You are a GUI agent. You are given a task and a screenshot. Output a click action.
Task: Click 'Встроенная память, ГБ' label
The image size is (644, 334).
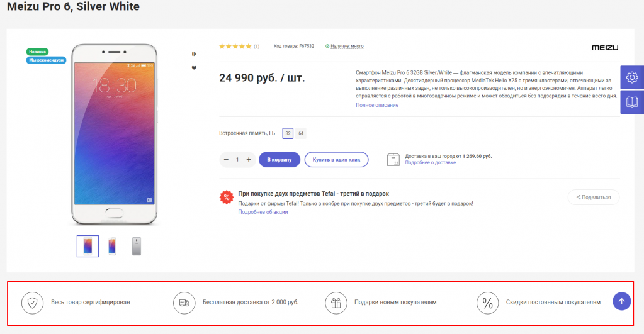pyautogui.click(x=247, y=133)
